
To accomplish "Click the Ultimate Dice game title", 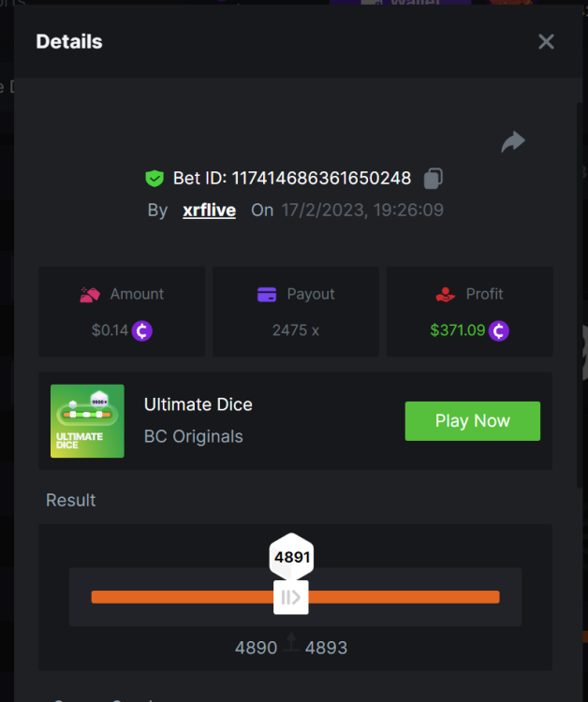I will [198, 404].
